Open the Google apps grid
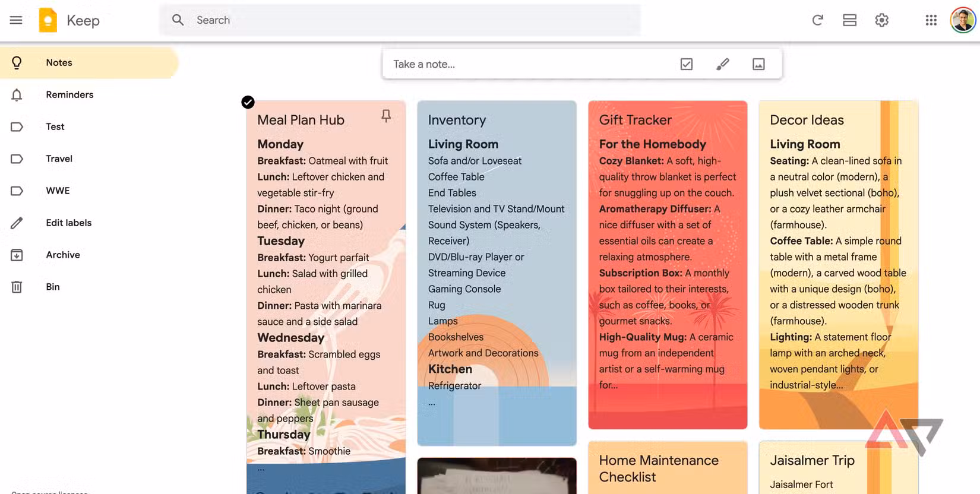980x494 pixels. 931,20
